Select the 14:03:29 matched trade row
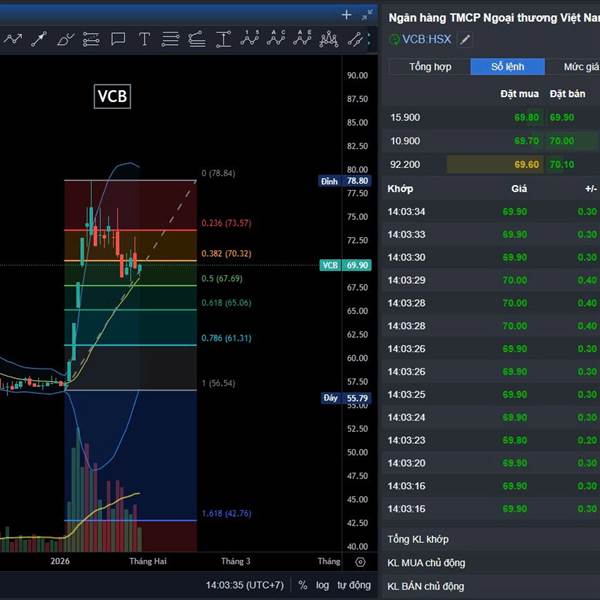Screen dimensions: 600x600 [491, 280]
